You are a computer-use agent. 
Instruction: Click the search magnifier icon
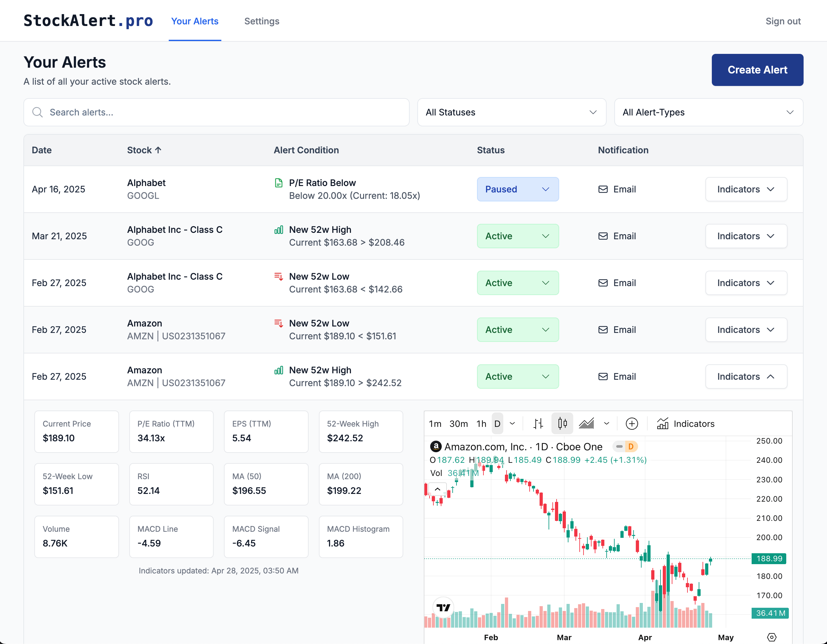(x=37, y=112)
